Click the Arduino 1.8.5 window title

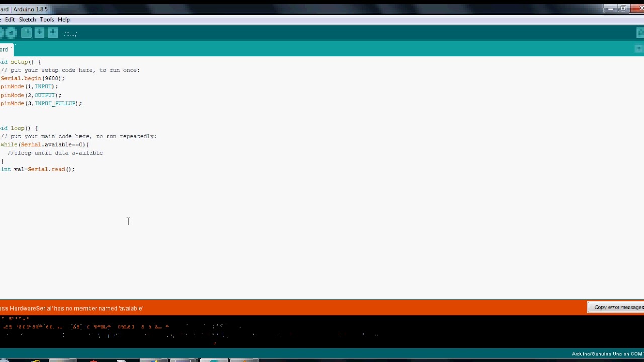24,9
